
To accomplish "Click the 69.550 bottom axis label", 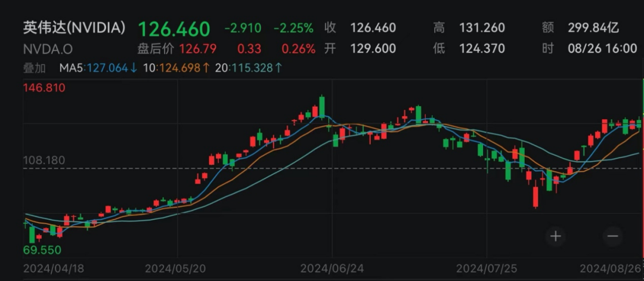I will pyautogui.click(x=42, y=250).
